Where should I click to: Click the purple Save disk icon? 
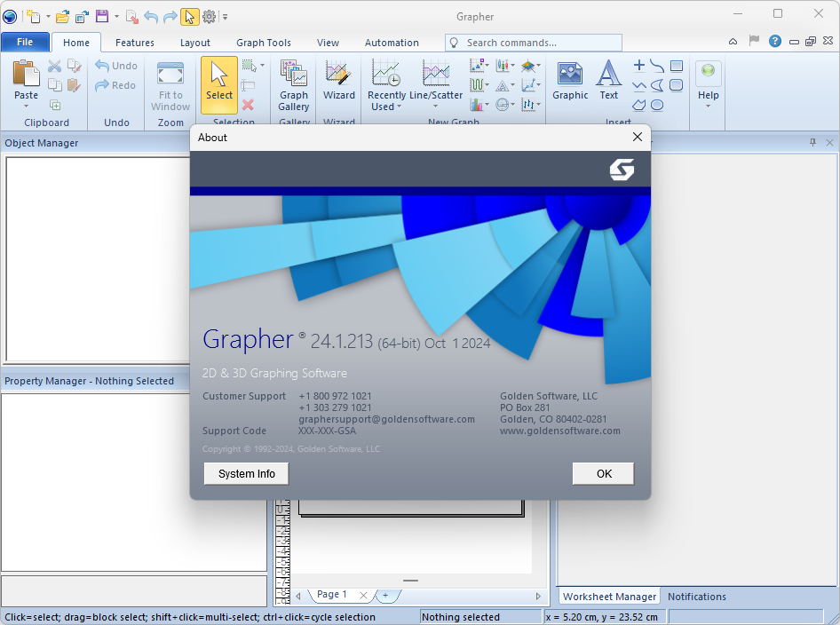(x=102, y=17)
